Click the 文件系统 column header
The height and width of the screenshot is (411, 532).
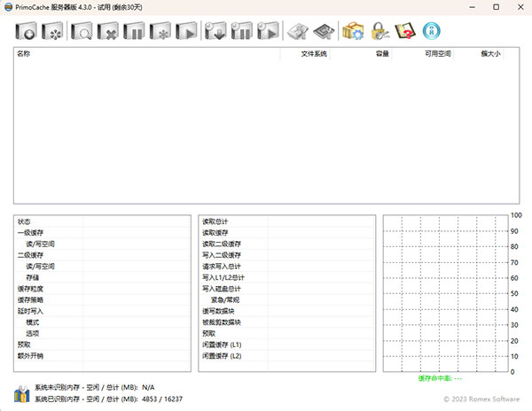305,53
